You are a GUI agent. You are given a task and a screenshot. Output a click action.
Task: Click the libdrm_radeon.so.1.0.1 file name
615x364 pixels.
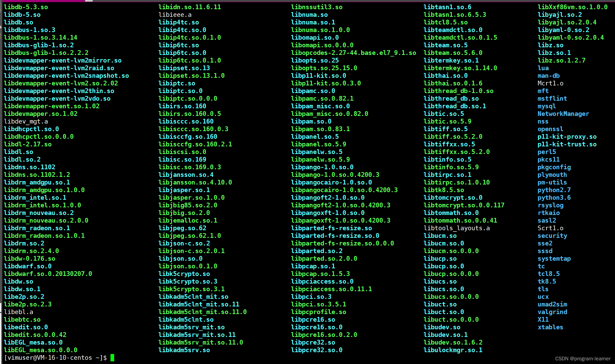[x=44, y=236]
